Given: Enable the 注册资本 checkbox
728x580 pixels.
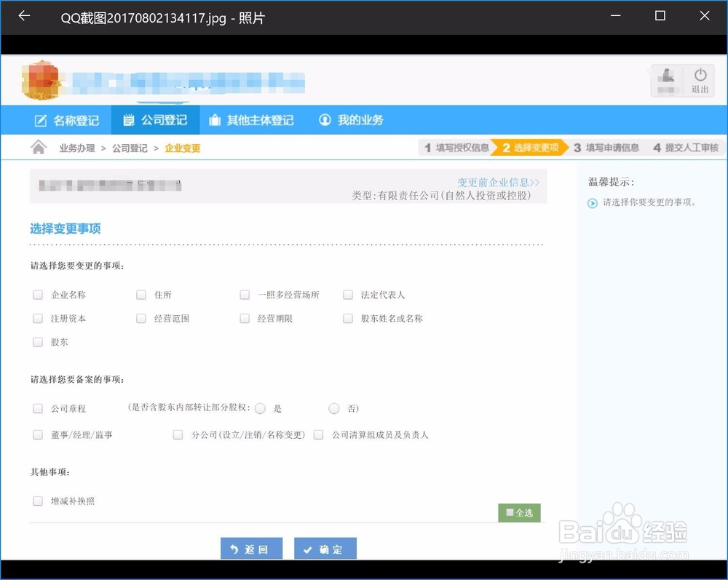Looking at the screenshot, I should click(37, 318).
